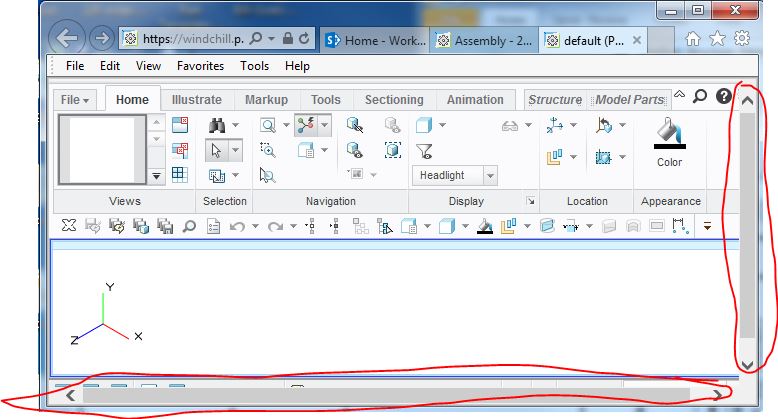The image size is (778, 419).
Task: Click the Views gallery thumbnail
Action: (102, 150)
